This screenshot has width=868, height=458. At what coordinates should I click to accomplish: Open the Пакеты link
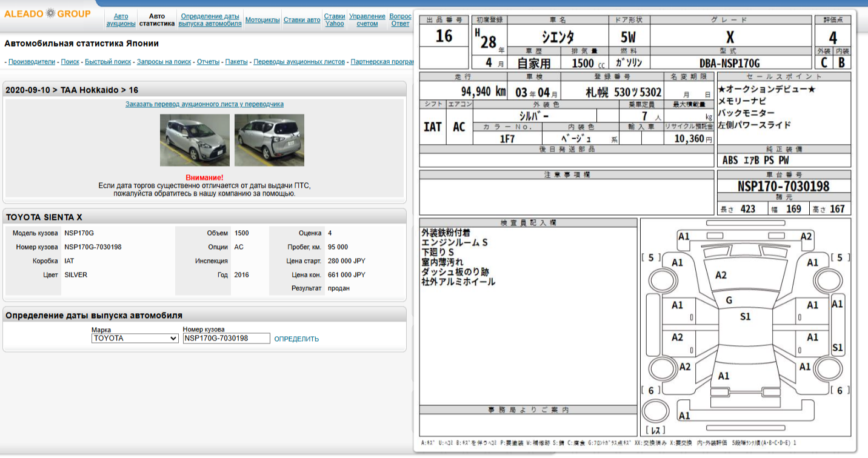coord(236,62)
